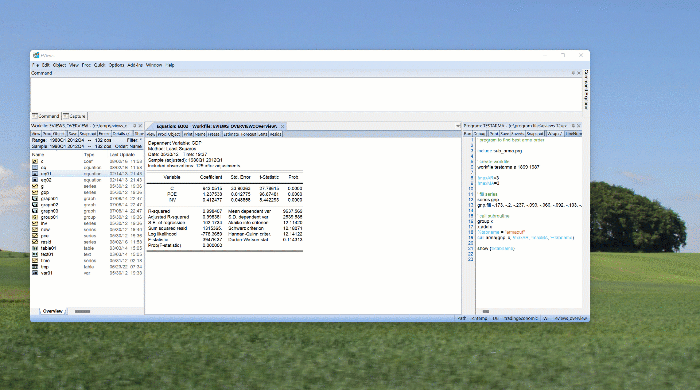Click the var01 VAR object icon
Screen dimensions: 700x390
point(35,273)
